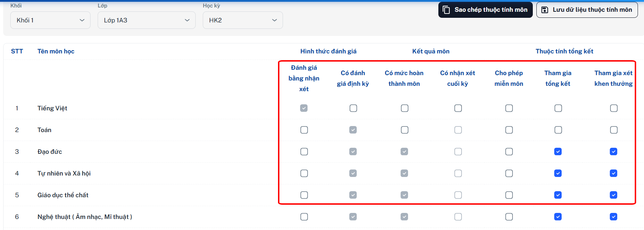Toggle Có mức hoàn thành môn for Đạo đức

pos(405,151)
